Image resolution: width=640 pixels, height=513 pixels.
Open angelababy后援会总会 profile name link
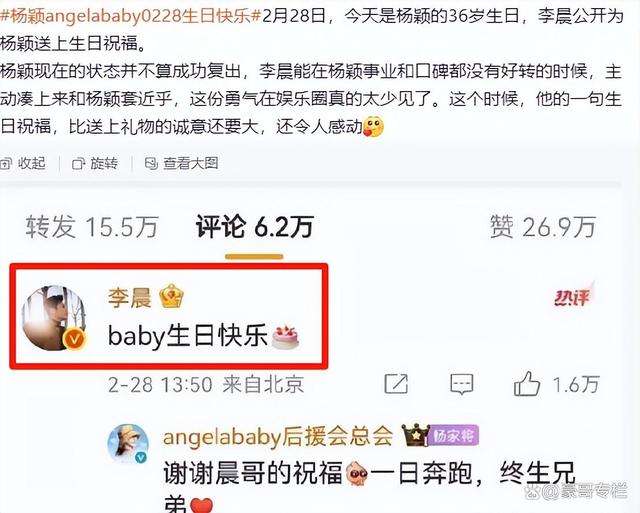tap(278, 436)
